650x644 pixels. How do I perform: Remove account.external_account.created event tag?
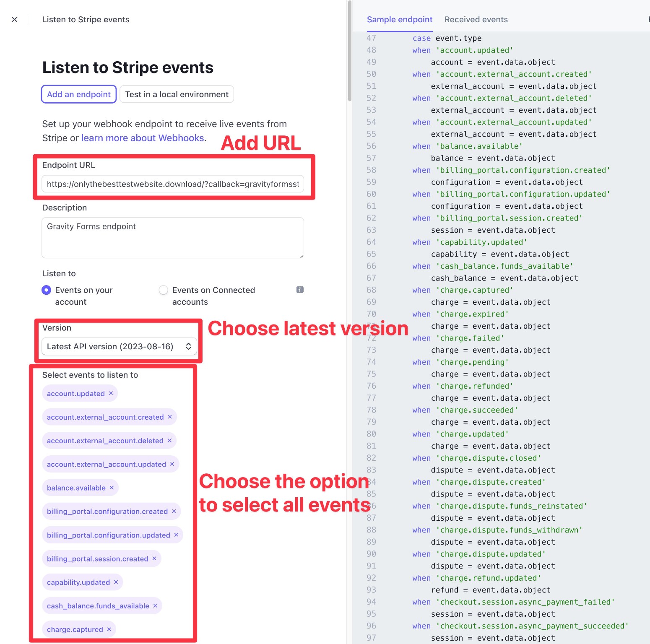(170, 417)
